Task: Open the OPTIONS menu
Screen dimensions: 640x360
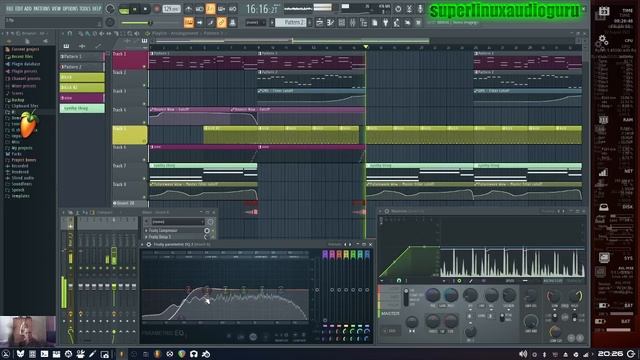Action: (x=70, y=8)
